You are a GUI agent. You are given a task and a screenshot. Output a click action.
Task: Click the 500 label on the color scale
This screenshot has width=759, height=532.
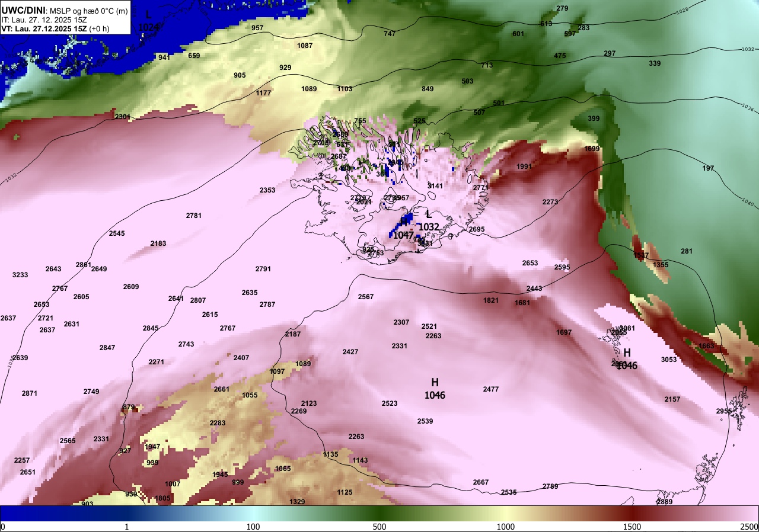379,527
